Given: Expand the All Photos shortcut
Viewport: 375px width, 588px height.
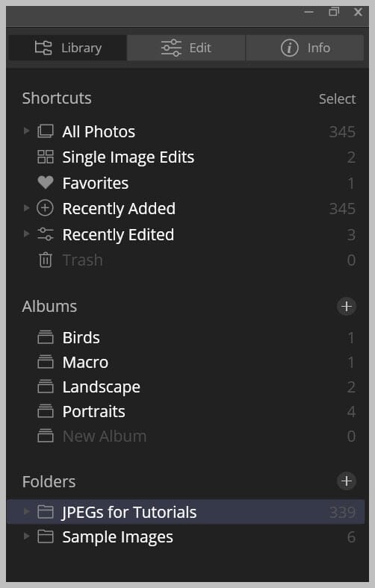Looking at the screenshot, I should click(x=26, y=131).
